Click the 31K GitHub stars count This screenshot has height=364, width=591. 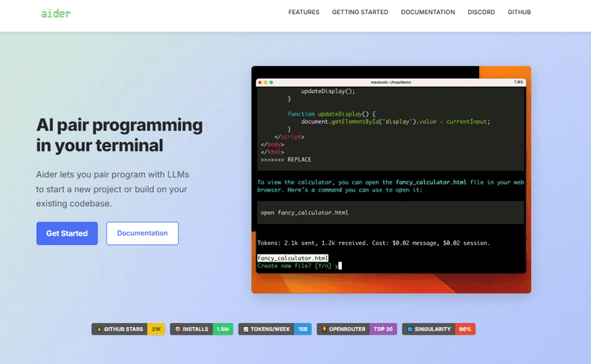point(156,329)
